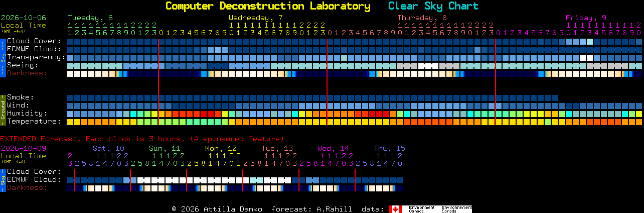
Task: Open the Humidity row label
Action: point(27,114)
